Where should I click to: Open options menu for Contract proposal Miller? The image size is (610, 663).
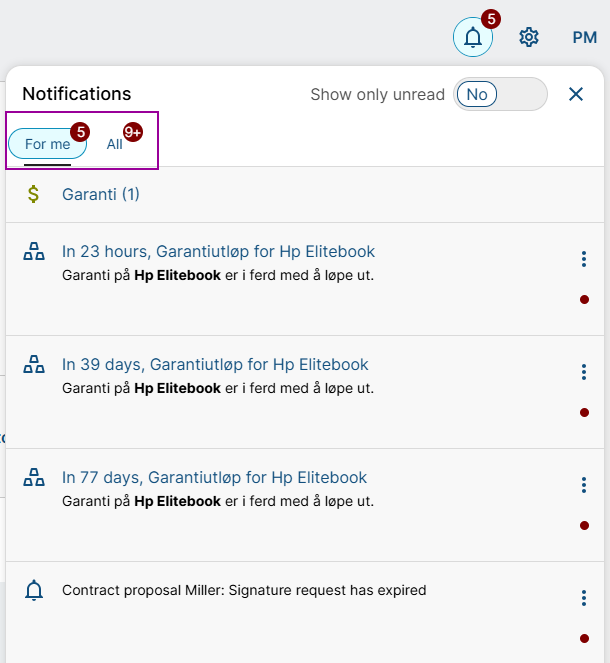tap(584, 598)
